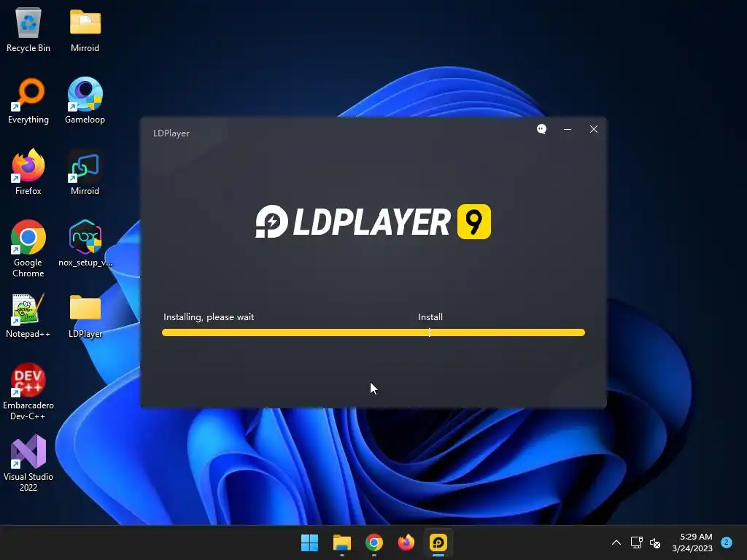Click the LDPlayer 9 logo

coord(373,222)
